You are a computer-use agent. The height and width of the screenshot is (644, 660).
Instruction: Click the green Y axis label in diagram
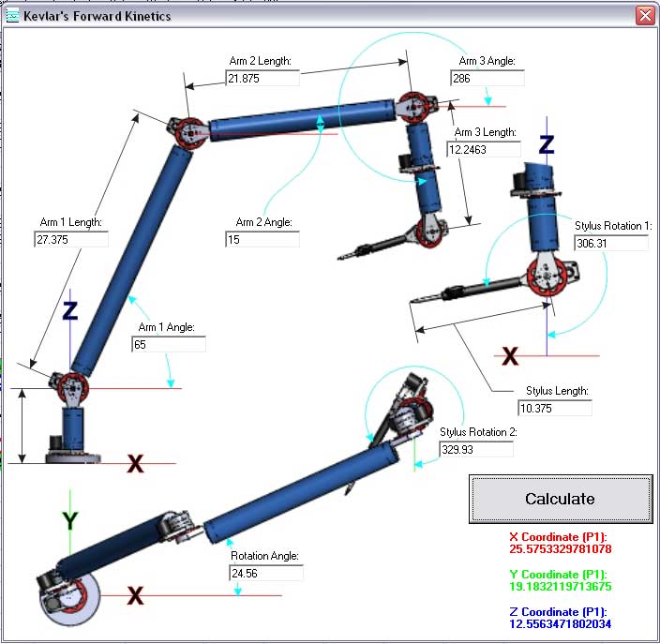(x=68, y=520)
